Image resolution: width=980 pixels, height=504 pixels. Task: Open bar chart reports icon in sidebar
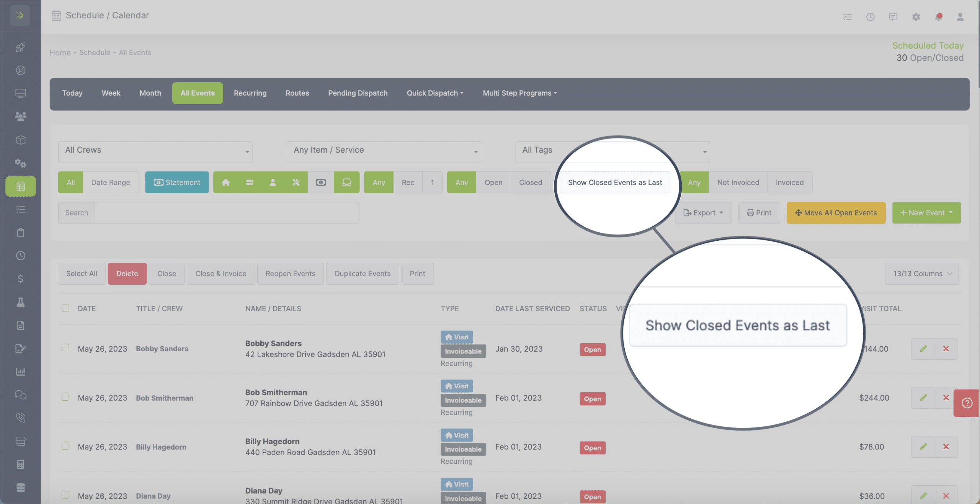[x=21, y=372]
